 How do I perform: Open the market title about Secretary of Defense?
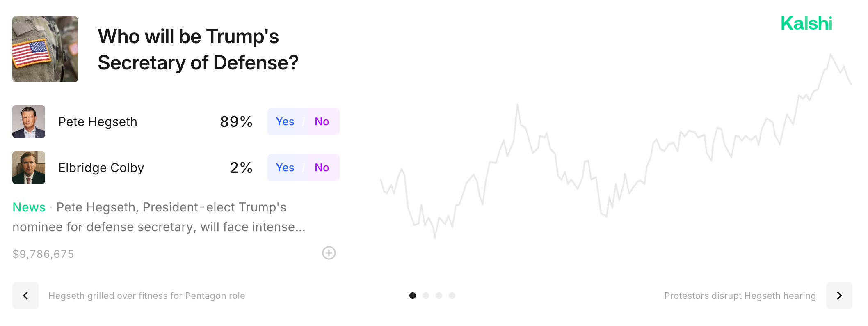click(198, 49)
